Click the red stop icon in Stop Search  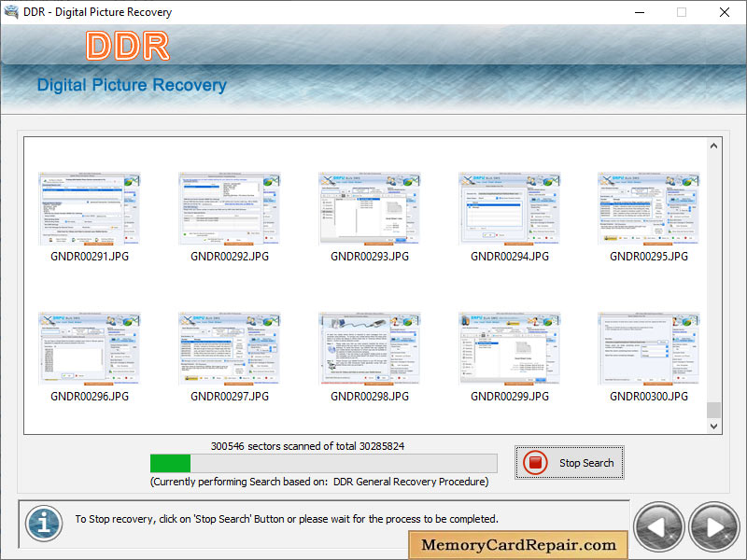(x=535, y=462)
